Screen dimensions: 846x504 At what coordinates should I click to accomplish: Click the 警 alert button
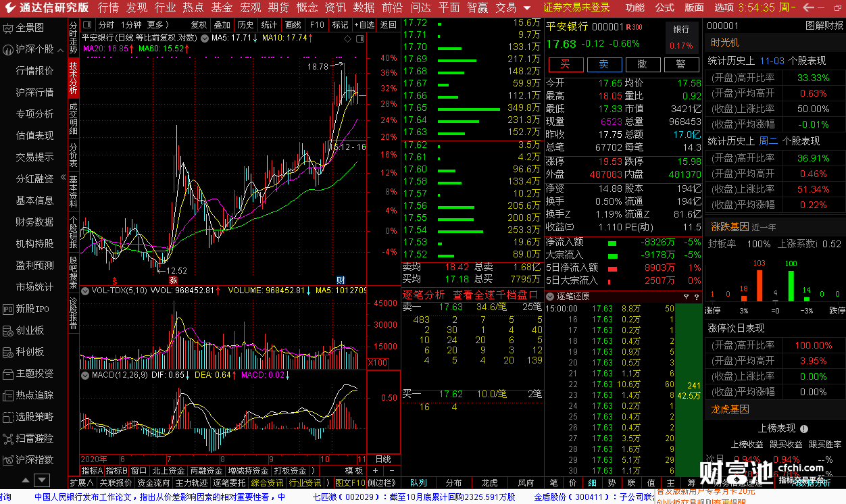[x=681, y=65]
